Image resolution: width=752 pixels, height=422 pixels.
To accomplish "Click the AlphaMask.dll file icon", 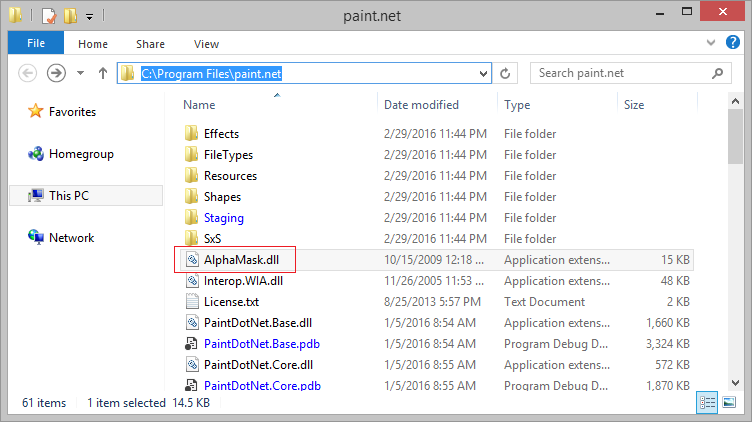I will click(192, 259).
